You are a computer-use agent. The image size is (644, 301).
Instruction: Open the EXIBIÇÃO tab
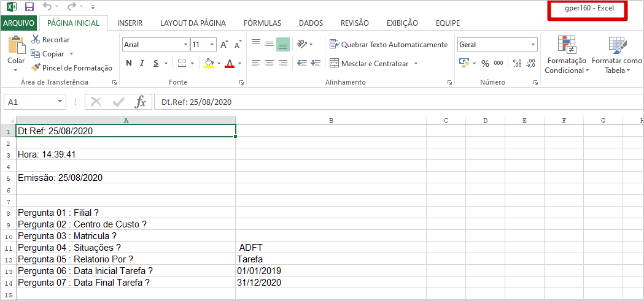pos(402,23)
